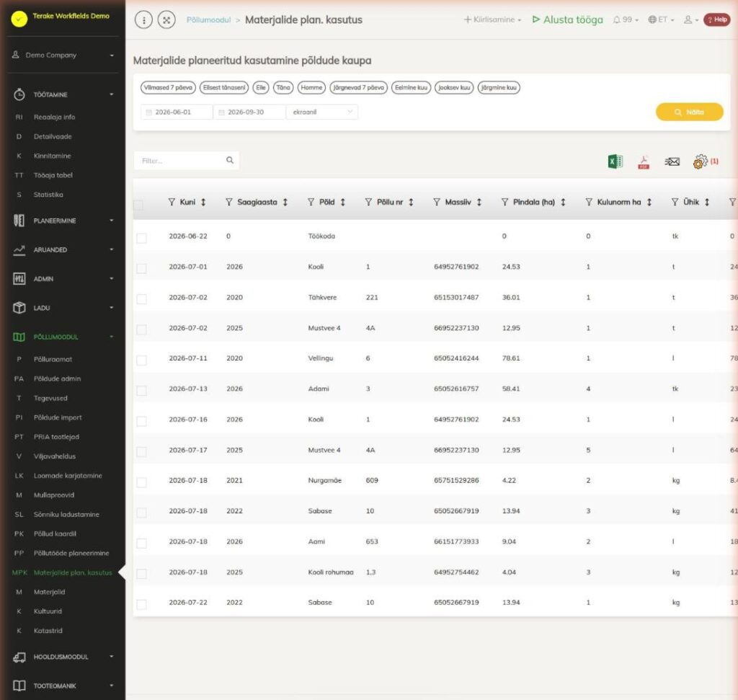Screen dimensions: 738x700
Task: Sort the Saagiaasta column arrows
Action: [x=285, y=202]
